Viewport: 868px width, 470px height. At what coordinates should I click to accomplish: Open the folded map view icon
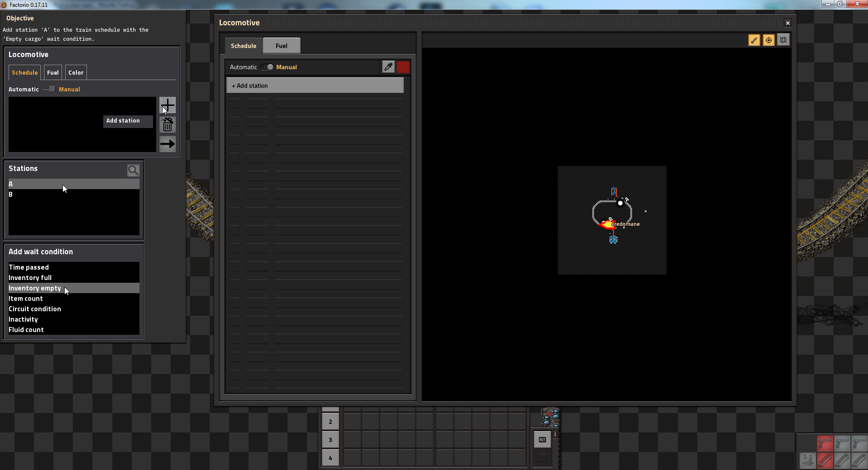[783, 40]
